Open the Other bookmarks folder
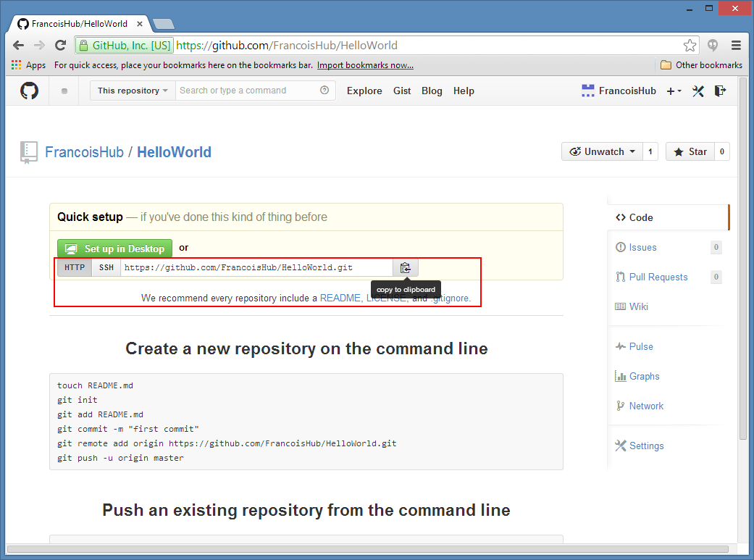This screenshot has height=560, width=754. pyautogui.click(x=701, y=65)
